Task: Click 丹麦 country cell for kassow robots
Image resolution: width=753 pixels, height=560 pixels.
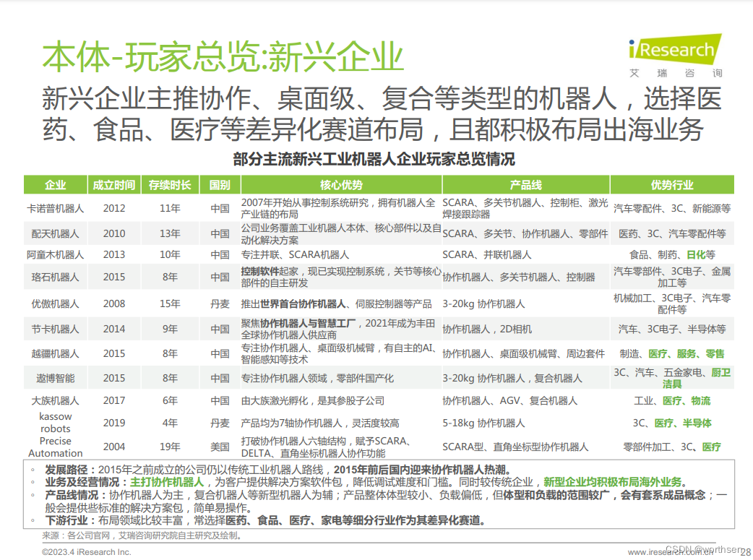Action: pyautogui.click(x=220, y=423)
